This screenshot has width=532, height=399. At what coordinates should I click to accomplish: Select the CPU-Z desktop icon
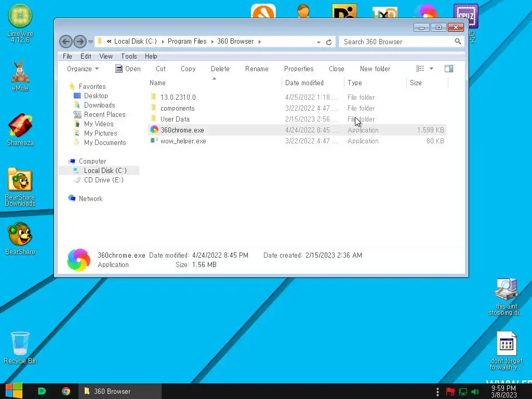click(x=466, y=16)
